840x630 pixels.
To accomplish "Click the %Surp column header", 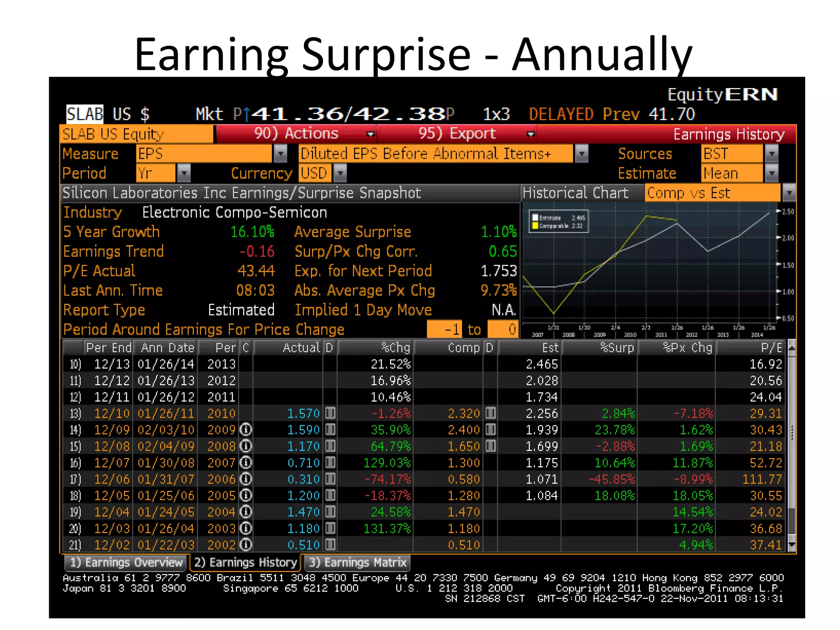I will pyautogui.click(x=600, y=347).
